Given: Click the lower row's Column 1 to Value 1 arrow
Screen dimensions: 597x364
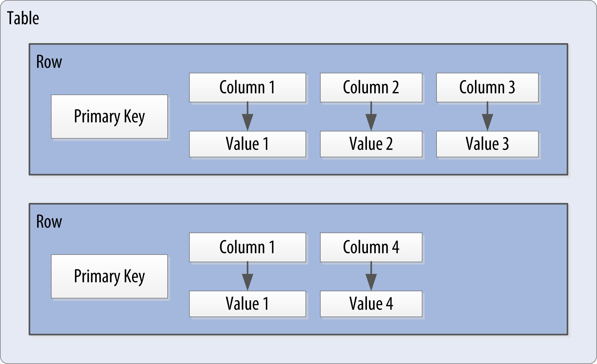Looking at the screenshot, I should click(248, 277).
